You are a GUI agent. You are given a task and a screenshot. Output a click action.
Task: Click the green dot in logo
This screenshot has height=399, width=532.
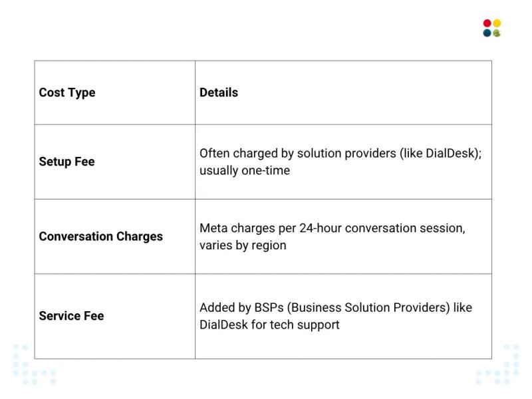497,33
